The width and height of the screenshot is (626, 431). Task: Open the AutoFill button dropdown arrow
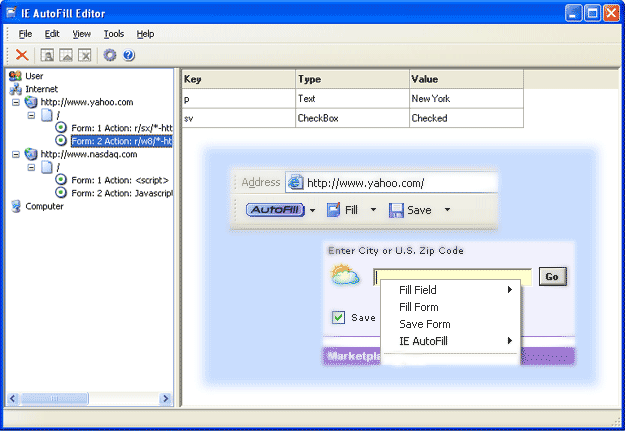[x=313, y=210]
